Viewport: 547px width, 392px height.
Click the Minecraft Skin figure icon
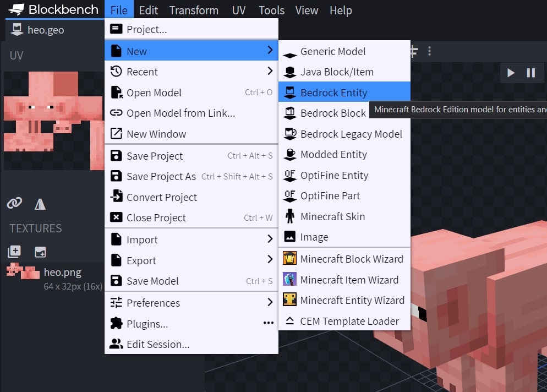(289, 216)
